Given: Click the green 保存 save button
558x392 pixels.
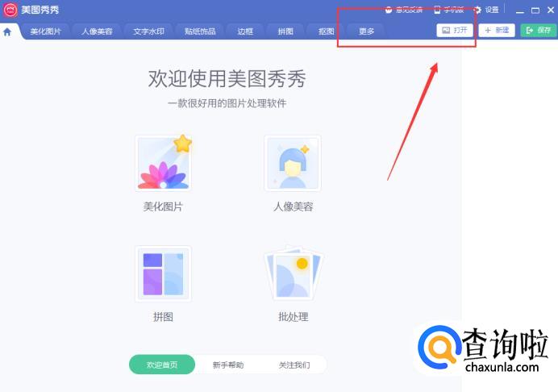Looking at the screenshot, I should (x=539, y=31).
